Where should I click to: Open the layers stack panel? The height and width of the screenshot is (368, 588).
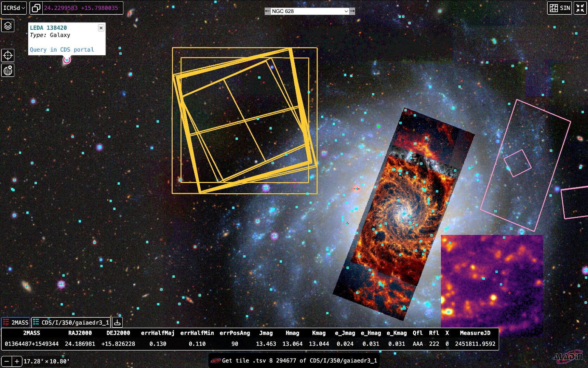coord(8,26)
